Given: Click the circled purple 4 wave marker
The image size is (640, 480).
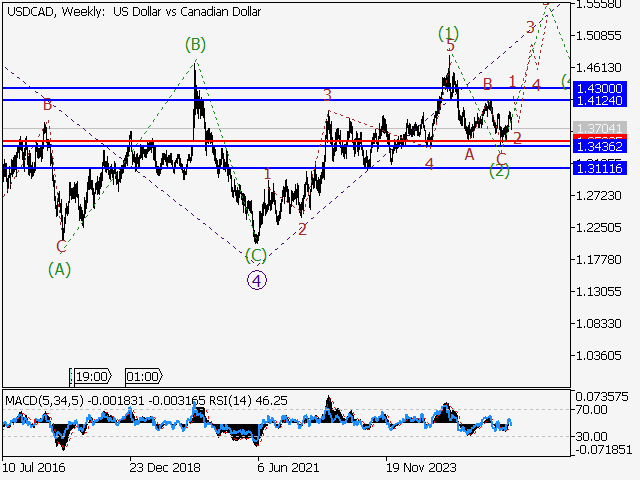Looking at the screenshot, I should (x=256, y=280).
